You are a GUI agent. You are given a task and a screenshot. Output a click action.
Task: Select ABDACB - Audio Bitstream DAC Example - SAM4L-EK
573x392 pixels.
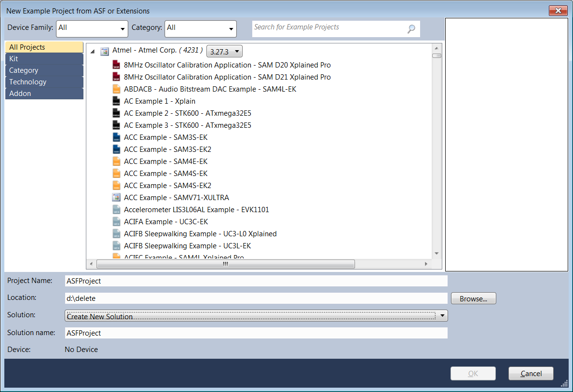(210, 89)
